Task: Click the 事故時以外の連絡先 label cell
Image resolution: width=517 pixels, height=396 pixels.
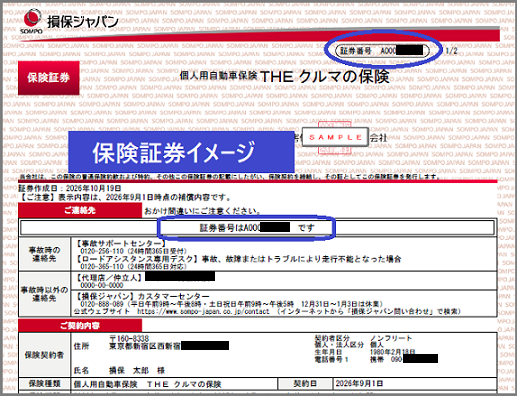Action: (x=45, y=294)
